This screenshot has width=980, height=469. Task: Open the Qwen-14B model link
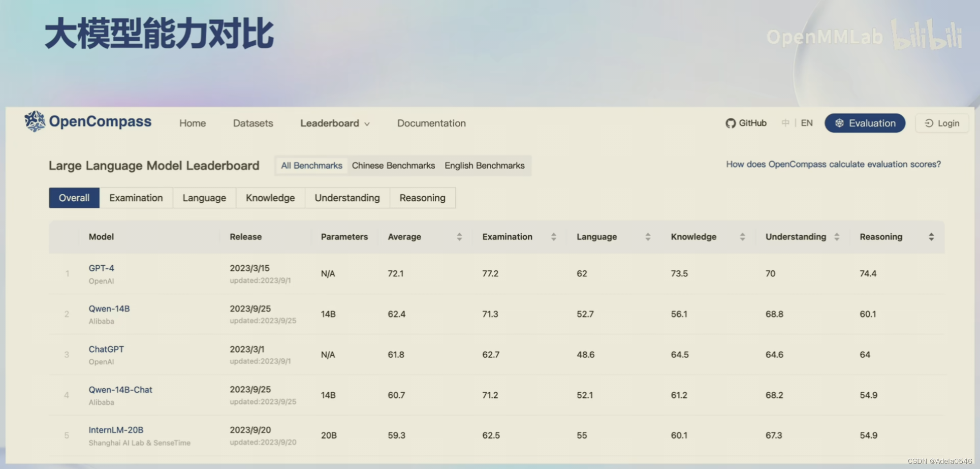click(109, 308)
